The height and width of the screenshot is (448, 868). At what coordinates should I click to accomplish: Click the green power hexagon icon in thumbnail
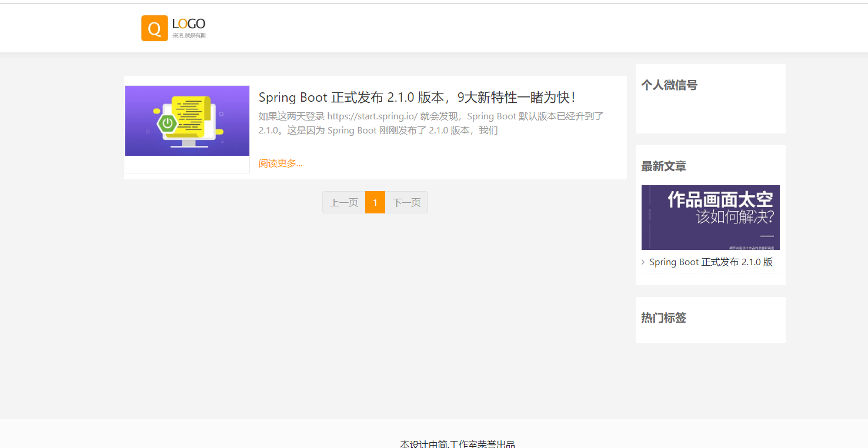point(168,123)
